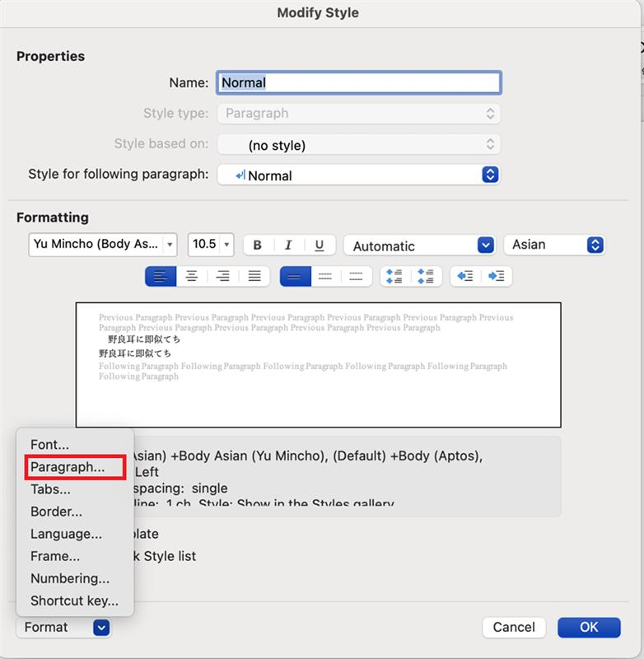Open the disabled Style type selector
The image size is (644, 659).
click(x=359, y=114)
